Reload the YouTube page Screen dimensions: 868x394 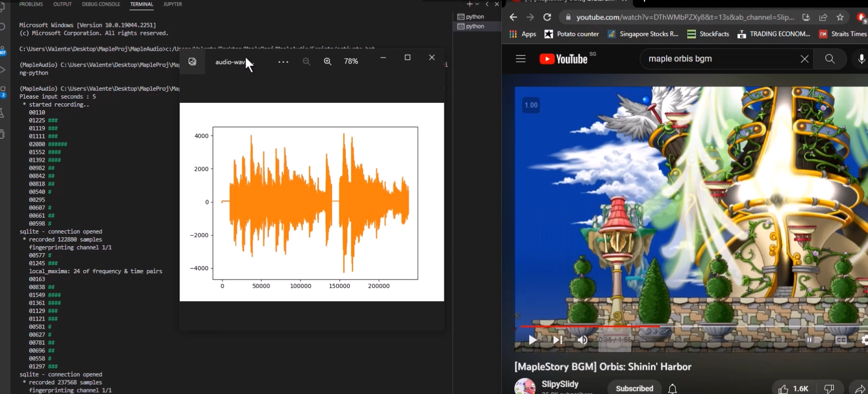pyautogui.click(x=547, y=17)
